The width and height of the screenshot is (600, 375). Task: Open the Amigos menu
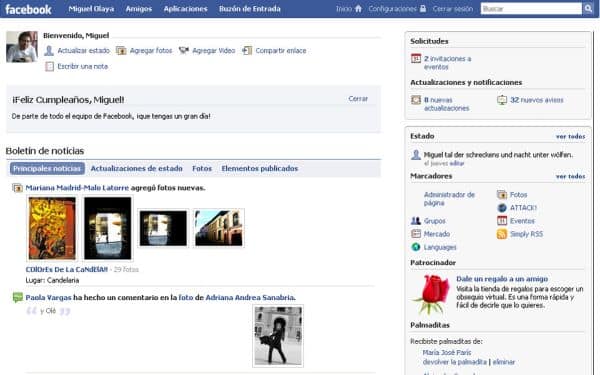pos(139,8)
